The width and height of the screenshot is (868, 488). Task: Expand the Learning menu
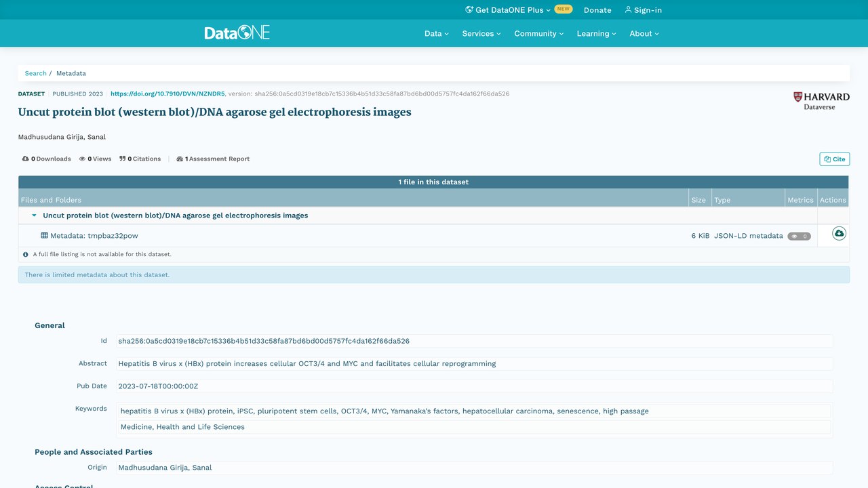click(597, 33)
